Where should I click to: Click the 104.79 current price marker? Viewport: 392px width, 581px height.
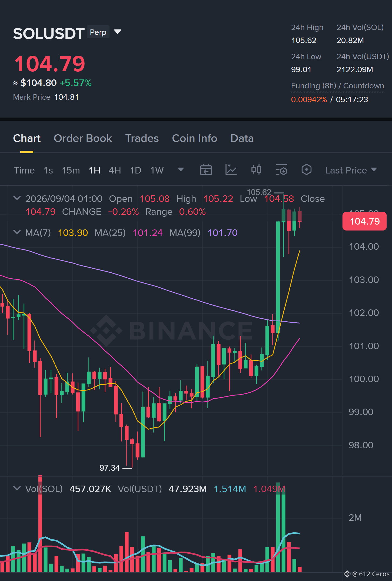tap(364, 221)
